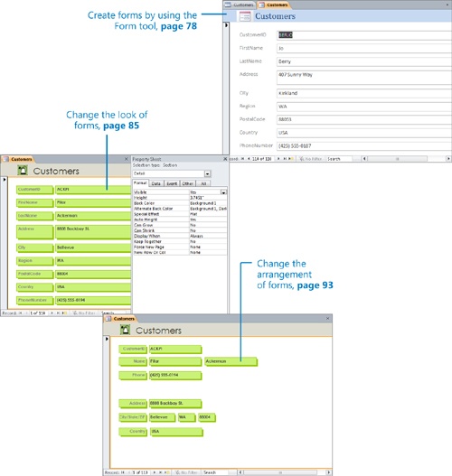Go to last record in blue Customers form
Viewport: 452px width, 476px height.
coord(285,159)
